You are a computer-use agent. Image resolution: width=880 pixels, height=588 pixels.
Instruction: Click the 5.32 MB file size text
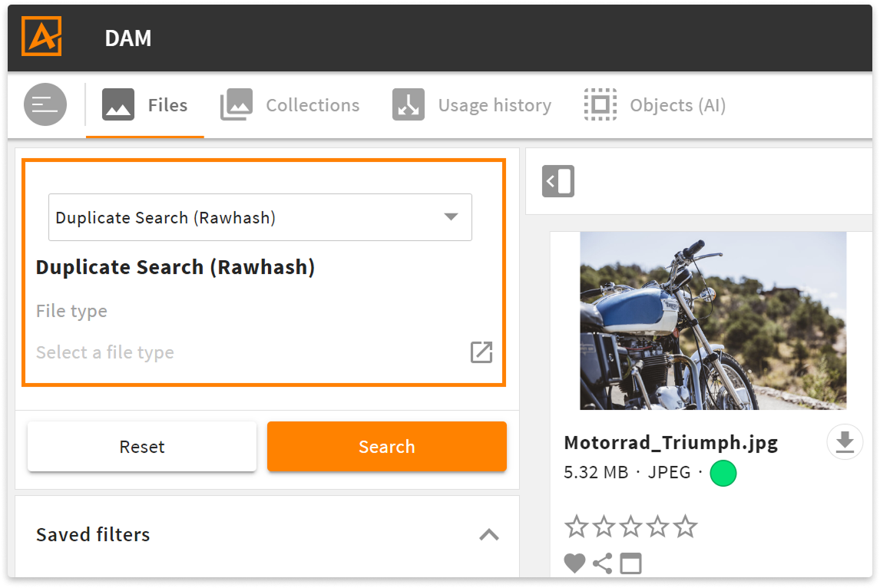click(596, 472)
